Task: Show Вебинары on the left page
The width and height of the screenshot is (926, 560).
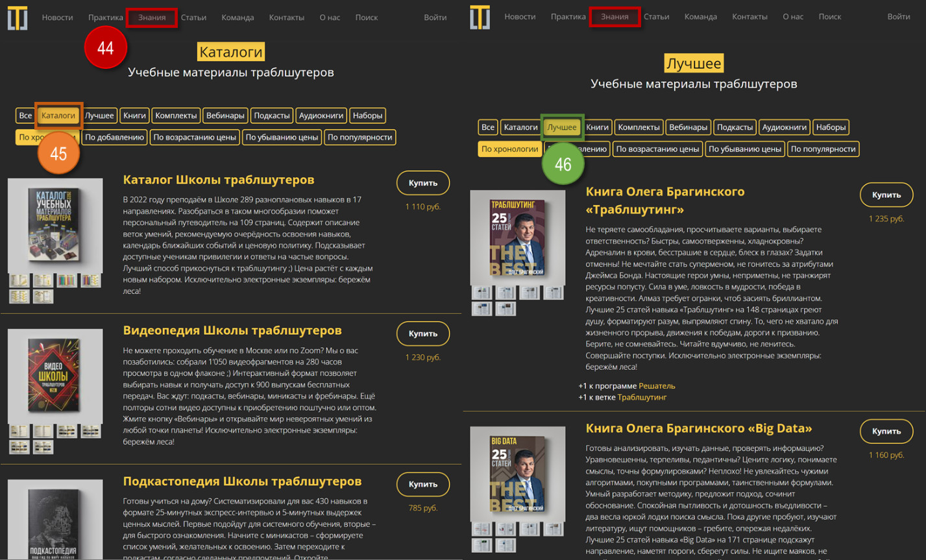Action: [225, 116]
